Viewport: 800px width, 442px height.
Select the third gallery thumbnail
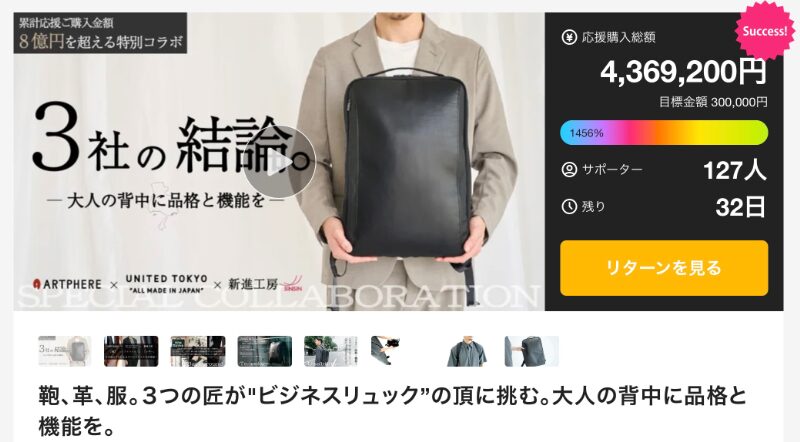coord(198,351)
